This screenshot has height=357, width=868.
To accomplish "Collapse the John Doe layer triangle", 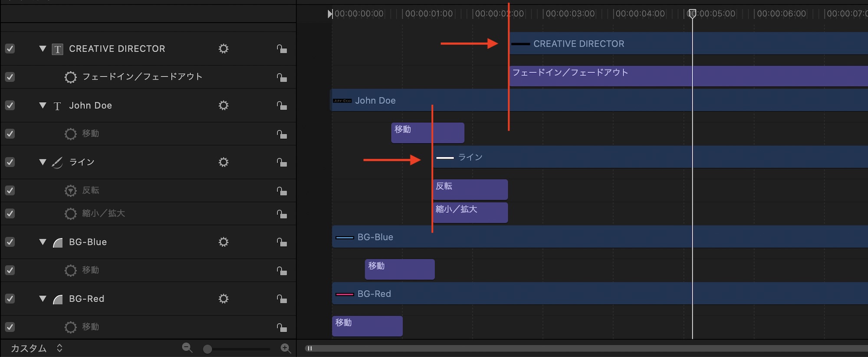I will click(43, 105).
